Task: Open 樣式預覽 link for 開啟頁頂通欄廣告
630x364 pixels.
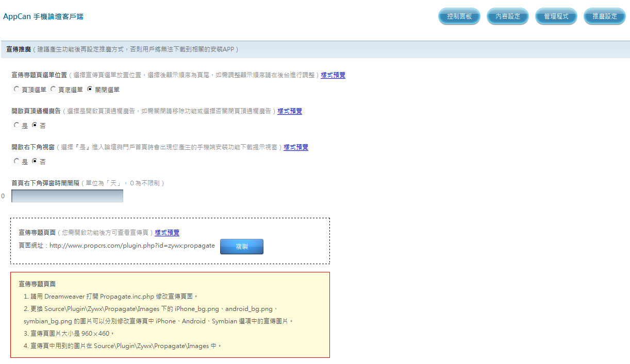Action: [290, 111]
